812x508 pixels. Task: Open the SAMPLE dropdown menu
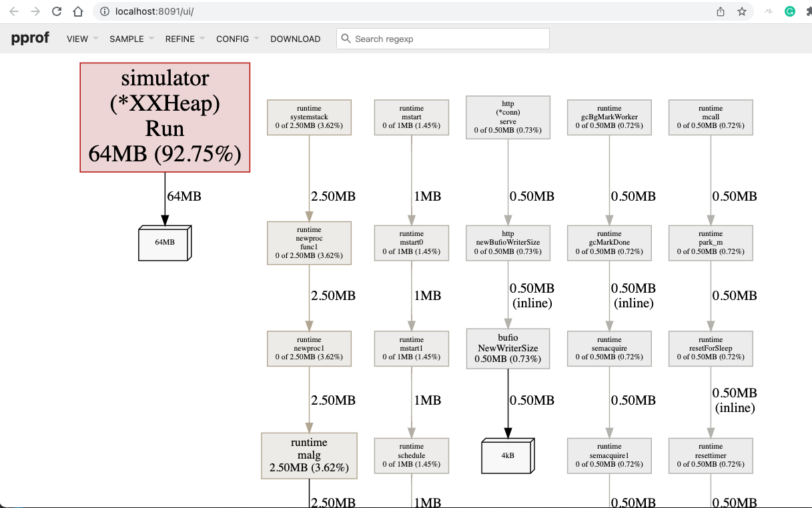coord(127,39)
